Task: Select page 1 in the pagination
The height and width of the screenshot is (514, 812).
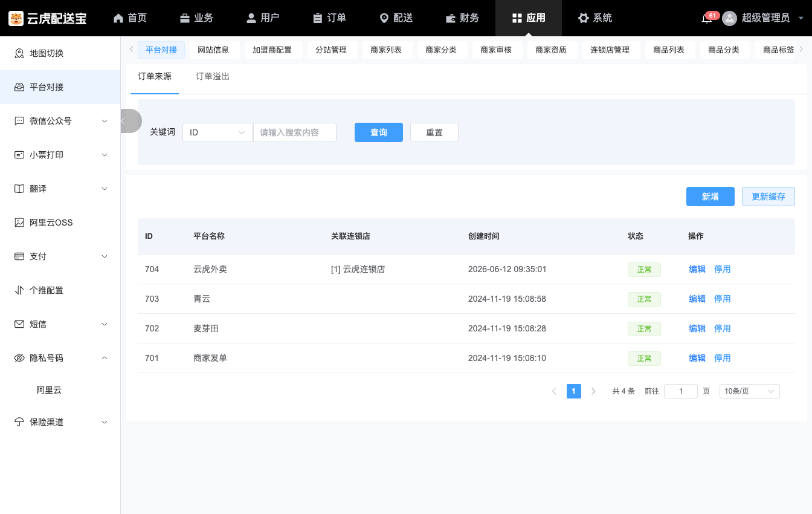Action: 574,391
